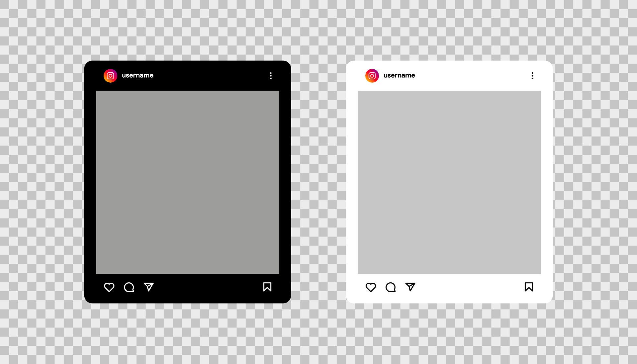Open the username profile on the white frame
The height and width of the screenshot is (364, 637).
click(399, 76)
